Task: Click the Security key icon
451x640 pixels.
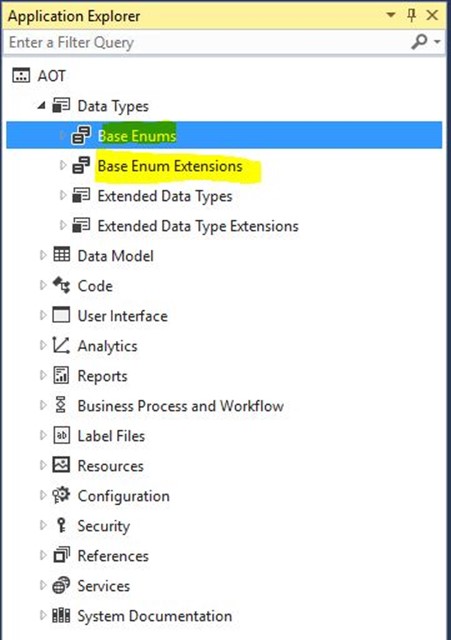Action: (x=61, y=525)
